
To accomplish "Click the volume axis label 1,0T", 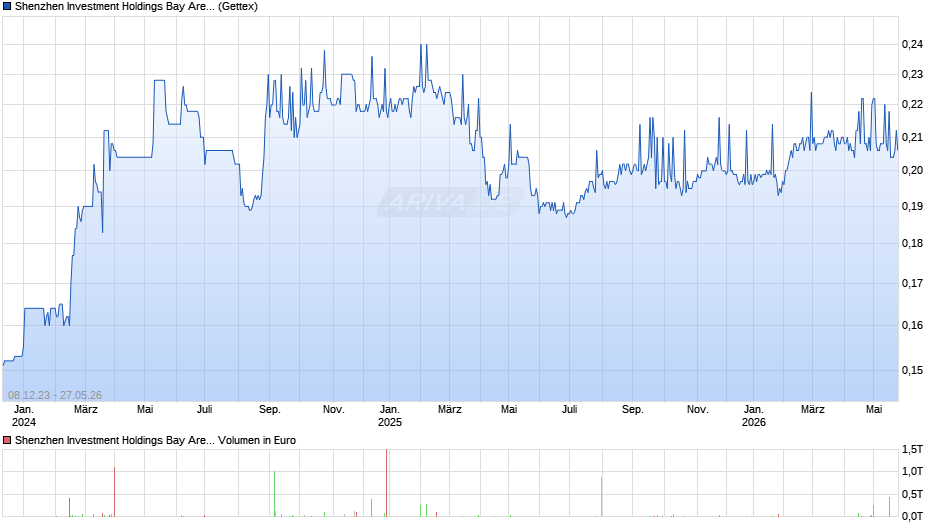I will 912,471.
